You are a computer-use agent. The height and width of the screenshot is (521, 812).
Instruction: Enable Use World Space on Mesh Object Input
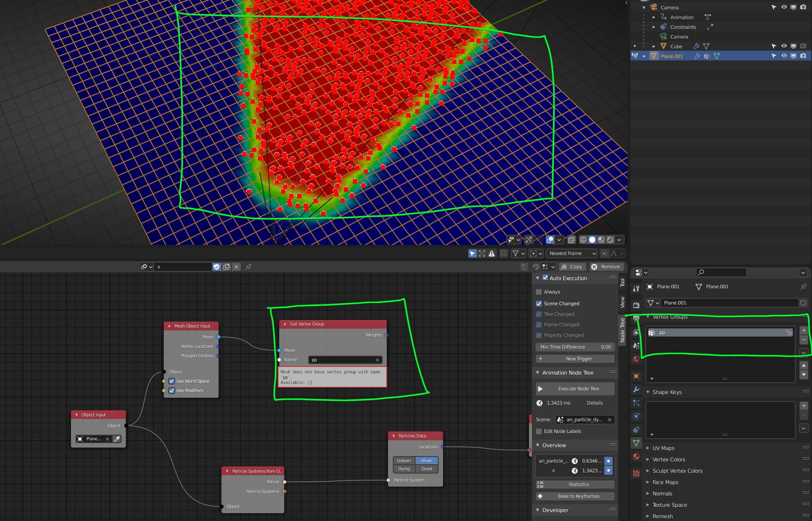(x=171, y=381)
